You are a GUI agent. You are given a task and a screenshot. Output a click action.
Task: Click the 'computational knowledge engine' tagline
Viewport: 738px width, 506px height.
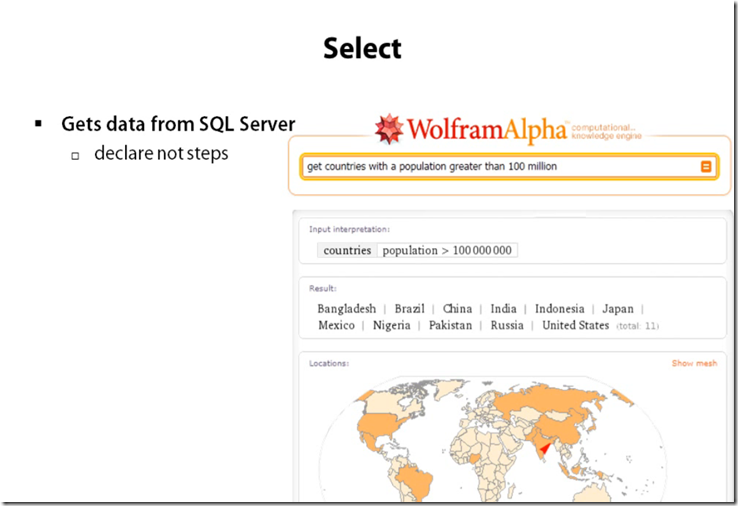[x=606, y=132]
